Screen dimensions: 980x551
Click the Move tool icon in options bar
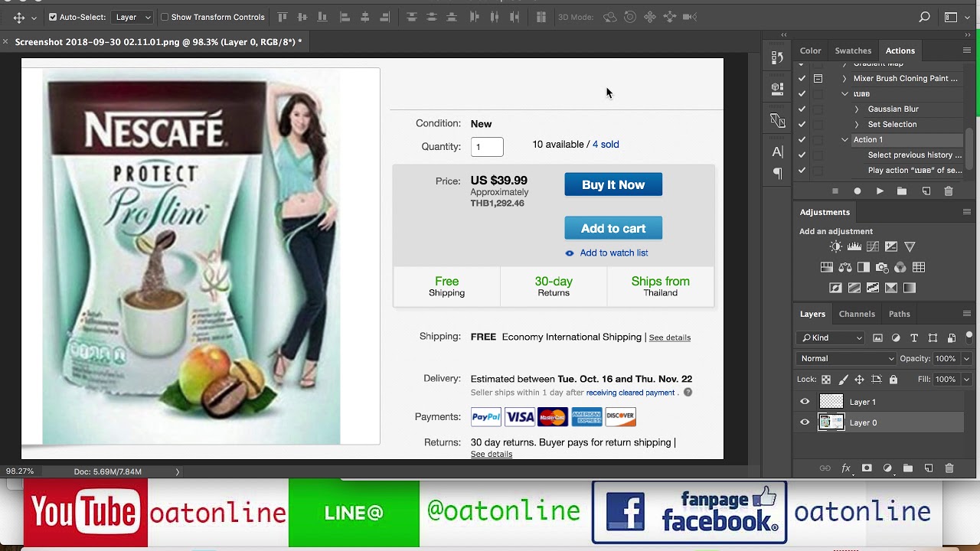pyautogui.click(x=19, y=17)
